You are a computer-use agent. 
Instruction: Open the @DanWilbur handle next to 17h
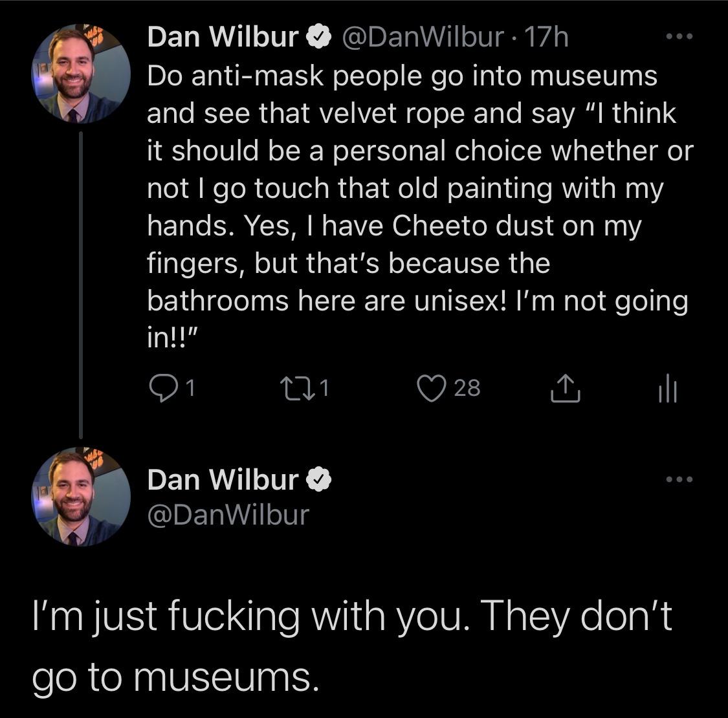click(422, 38)
